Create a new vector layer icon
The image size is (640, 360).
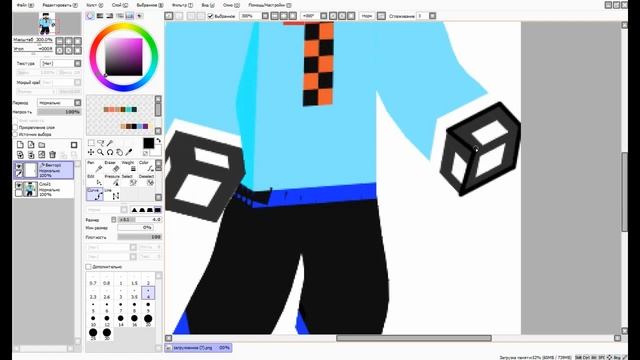click(31, 145)
